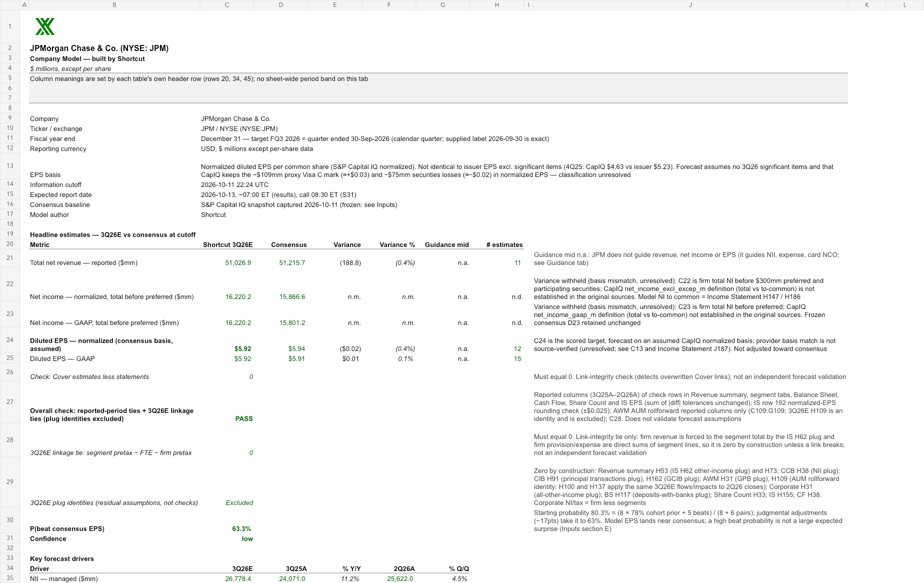Select the 'Key forecast drivers' heading
Screen dimensions: 924x583
click(x=62, y=559)
